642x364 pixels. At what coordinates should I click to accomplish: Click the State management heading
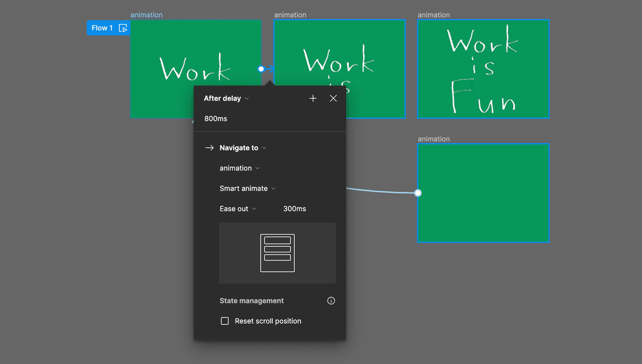[251, 301]
